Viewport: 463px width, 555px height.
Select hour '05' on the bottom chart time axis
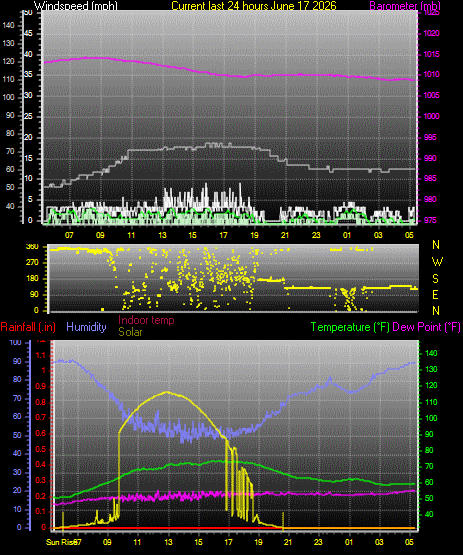(x=409, y=542)
